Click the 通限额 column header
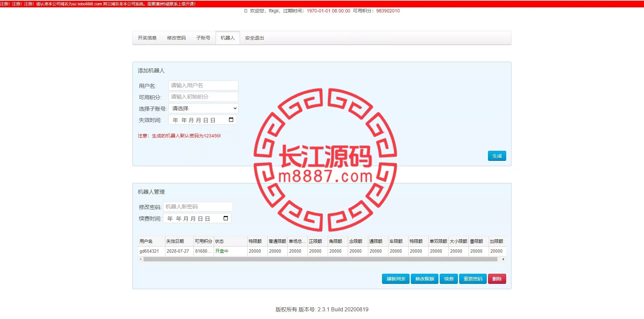Screen dimensions: 644x319 click(x=378, y=241)
